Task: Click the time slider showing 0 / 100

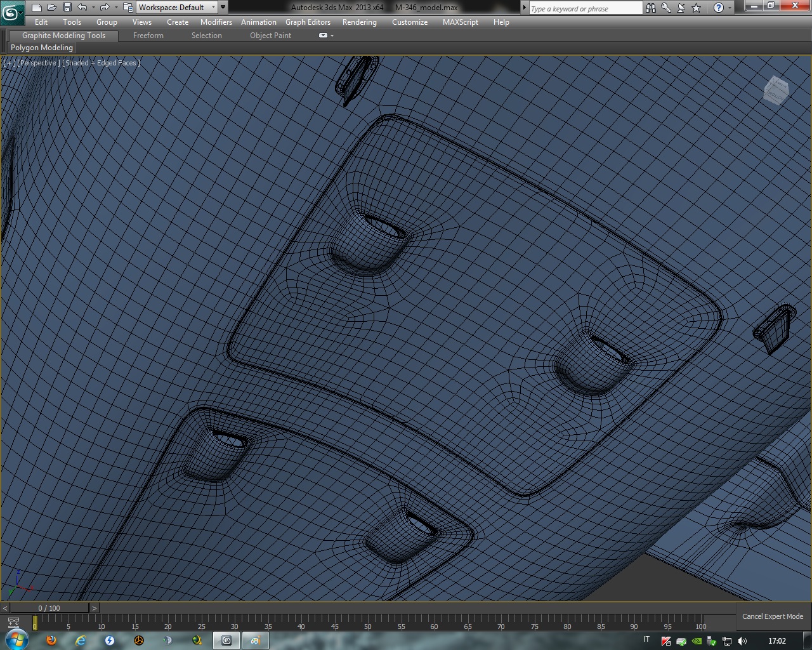Action: pyautogui.click(x=49, y=608)
